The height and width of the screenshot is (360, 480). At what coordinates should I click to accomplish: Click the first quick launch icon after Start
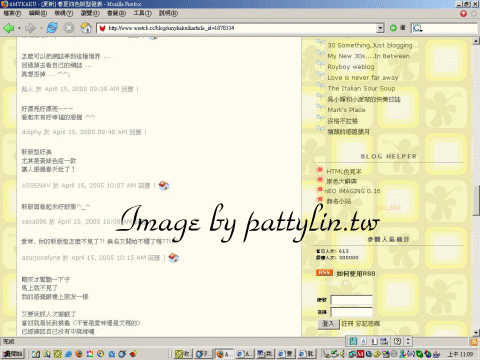(x=36, y=354)
